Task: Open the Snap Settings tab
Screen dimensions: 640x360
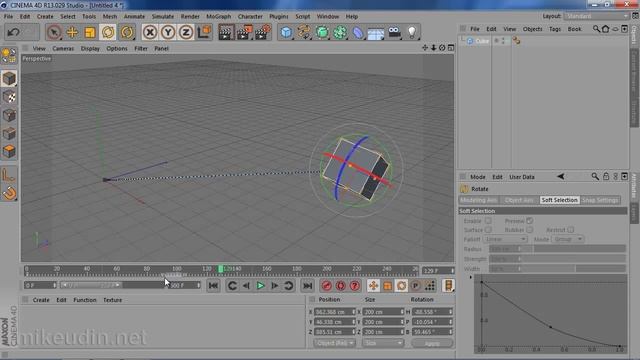Action: (x=600, y=200)
